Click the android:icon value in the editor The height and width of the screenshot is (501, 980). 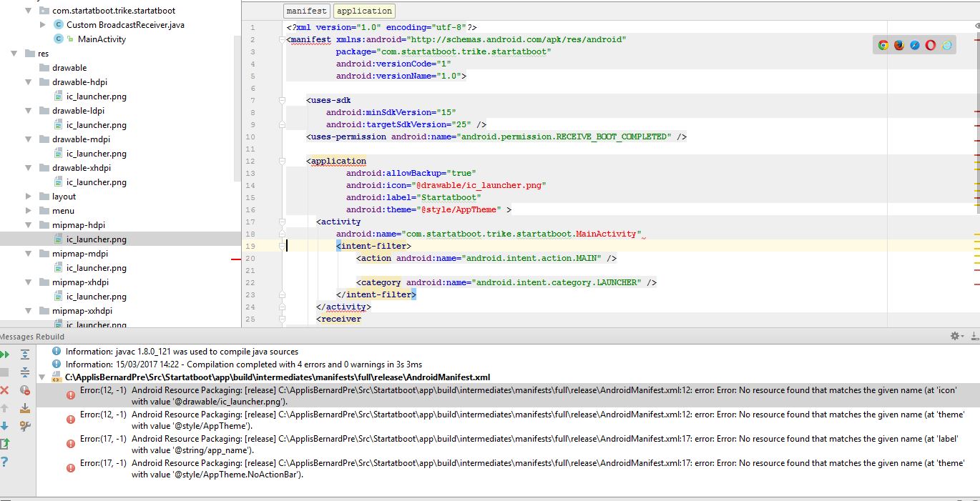pos(481,185)
